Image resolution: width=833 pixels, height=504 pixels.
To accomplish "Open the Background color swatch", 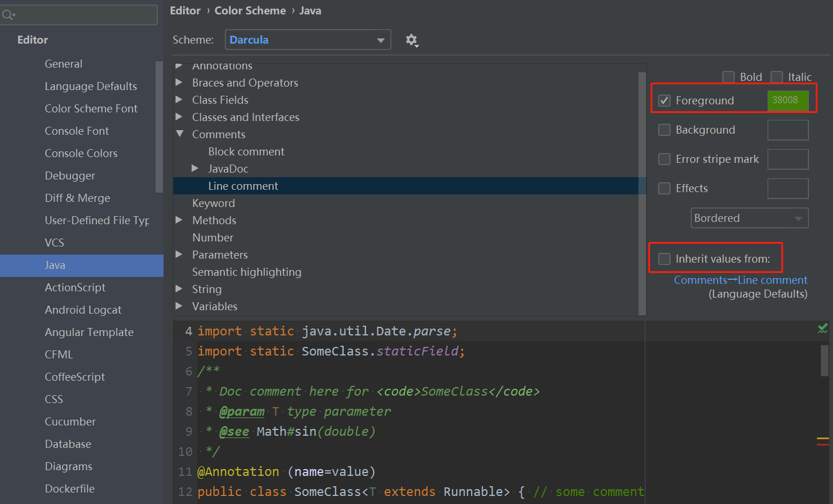I will [x=788, y=130].
